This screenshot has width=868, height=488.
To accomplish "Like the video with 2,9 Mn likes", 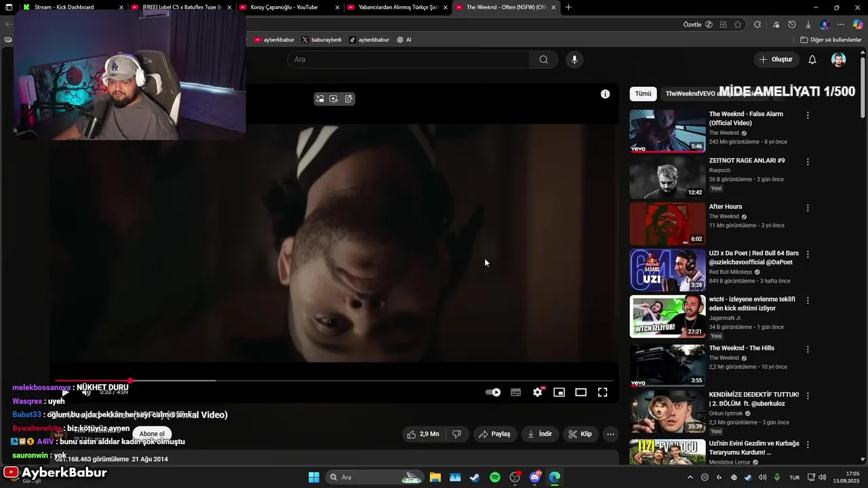I will [x=422, y=434].
